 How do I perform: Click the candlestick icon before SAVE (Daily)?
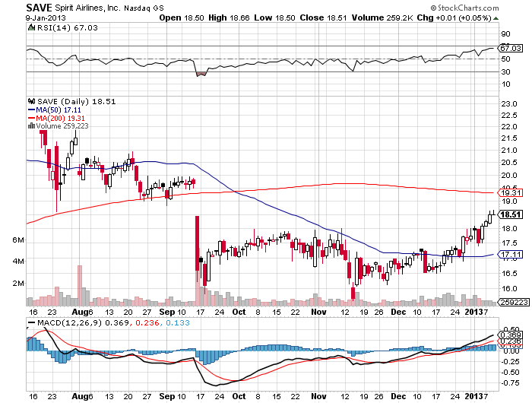tap(32, 101)
